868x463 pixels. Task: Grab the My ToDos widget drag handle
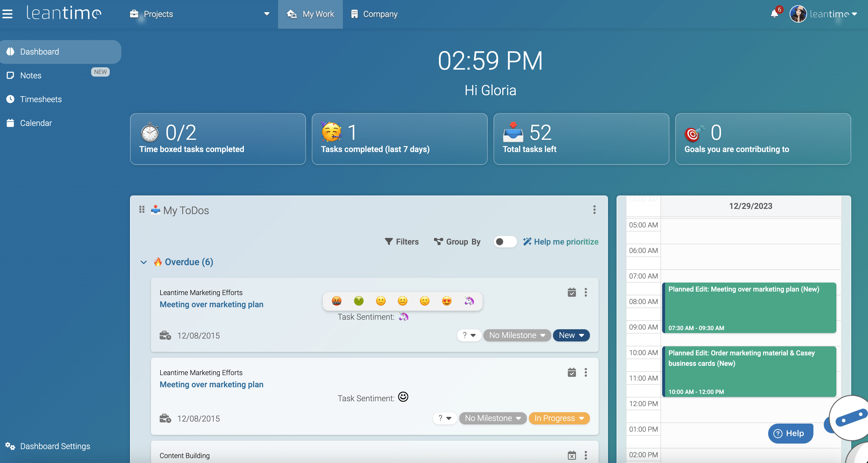(x=142, y=210)
